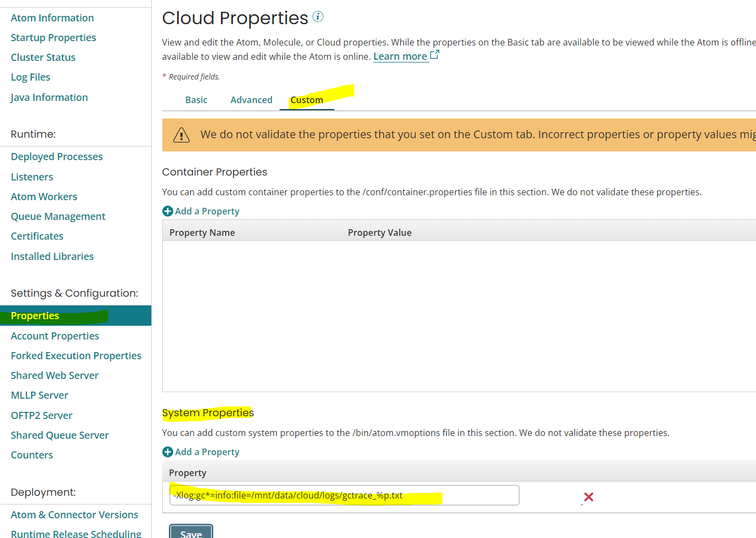View the Certificates page
The image size is (756, 538).
(x=37, y=236)
